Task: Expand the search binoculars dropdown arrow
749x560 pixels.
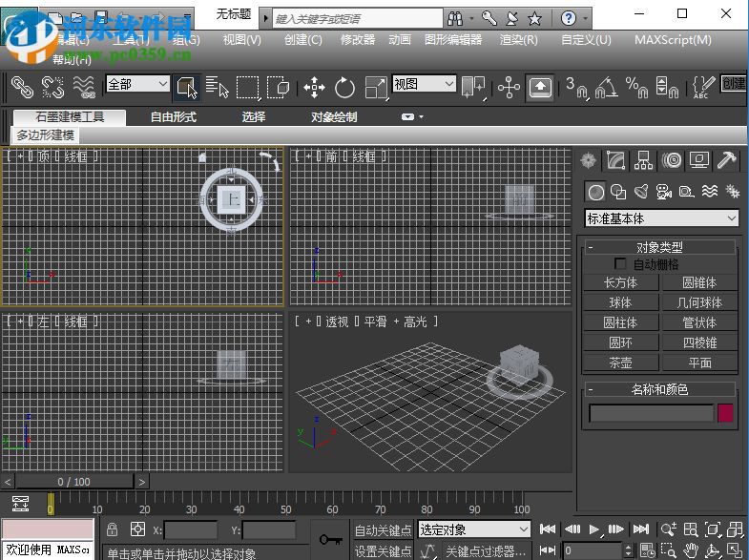Action: click(x=471, y=19)
